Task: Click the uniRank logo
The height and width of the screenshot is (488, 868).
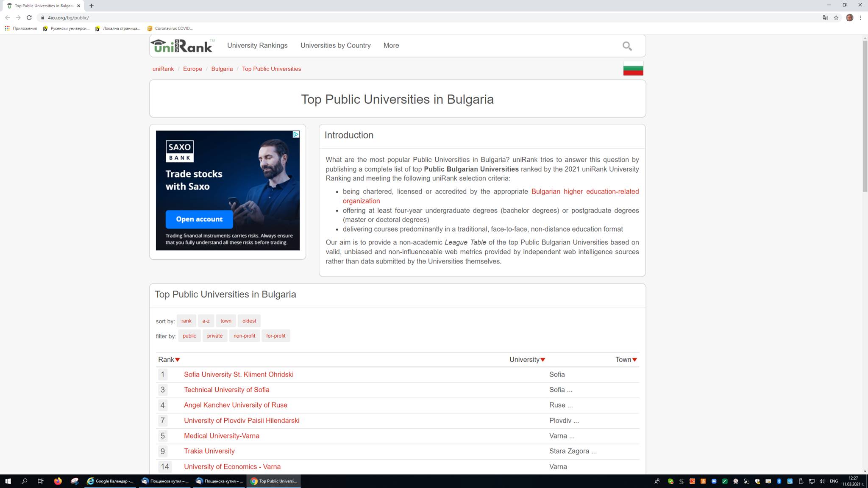Action: (x=182, y=46)
